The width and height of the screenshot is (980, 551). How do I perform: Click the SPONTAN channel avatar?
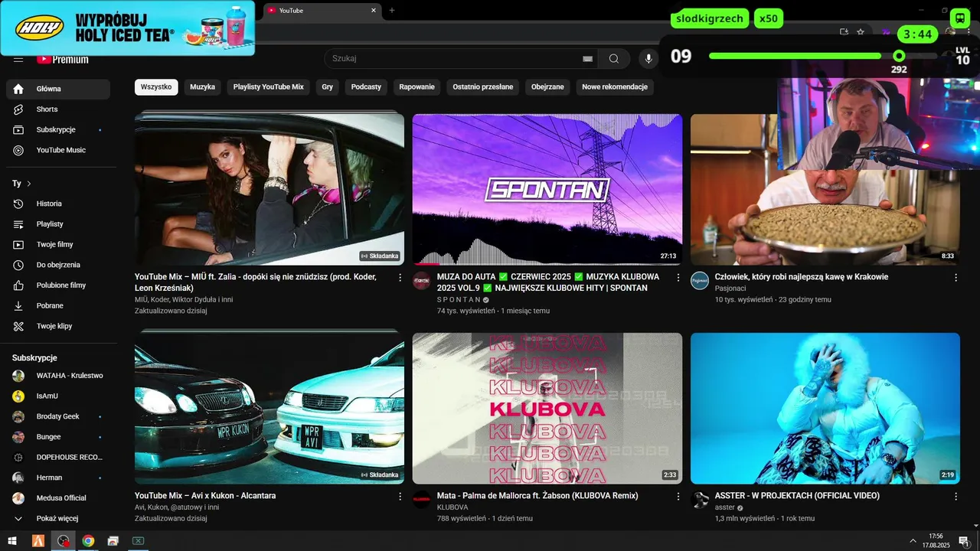pyautogui.click(x=422, y=280)
